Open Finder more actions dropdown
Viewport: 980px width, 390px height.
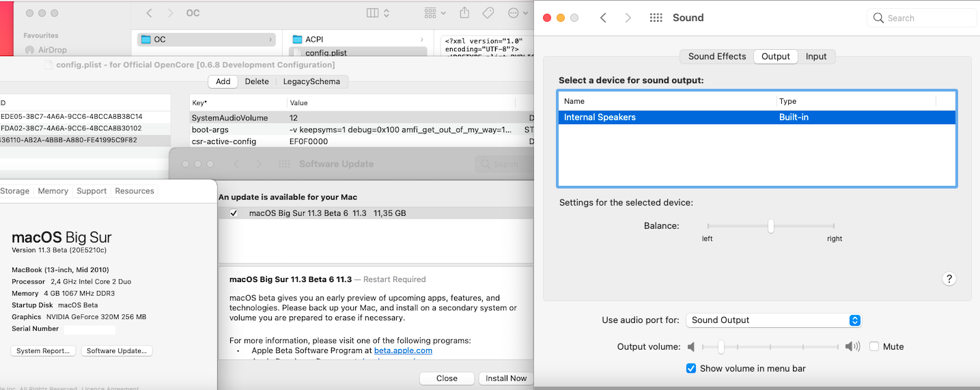pos(517,13)
